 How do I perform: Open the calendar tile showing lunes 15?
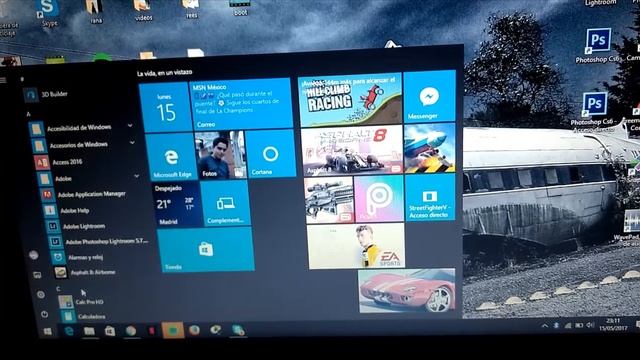coord(165,107)
